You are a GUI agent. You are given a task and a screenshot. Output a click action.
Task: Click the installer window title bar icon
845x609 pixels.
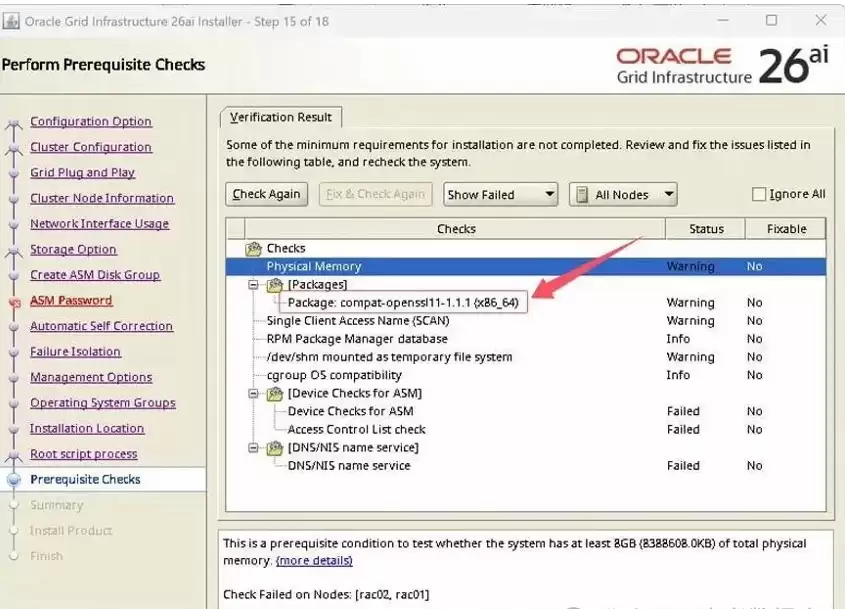coord(11,21)
